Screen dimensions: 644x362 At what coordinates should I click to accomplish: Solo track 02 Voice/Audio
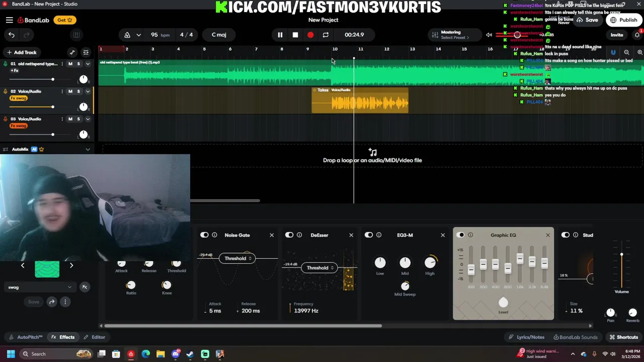tap(78, 92)
